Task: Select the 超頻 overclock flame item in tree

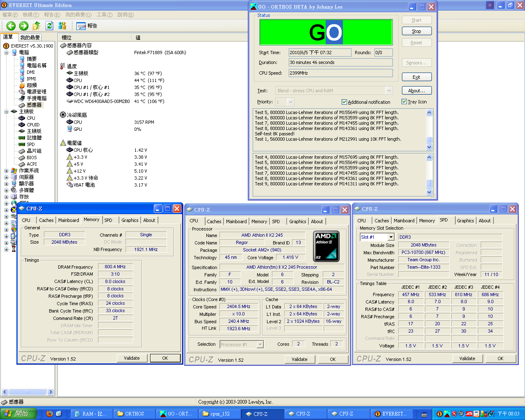Action: (31, 85)
